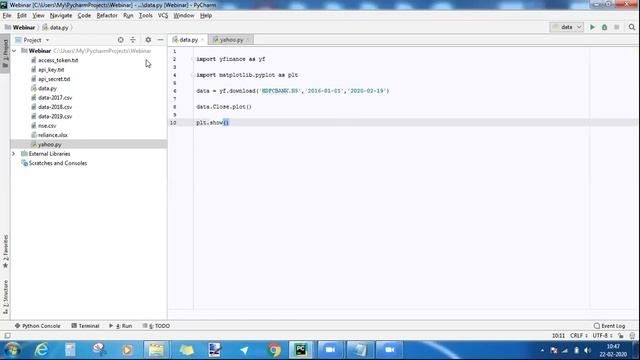Open the View menu

click(38, 16)
